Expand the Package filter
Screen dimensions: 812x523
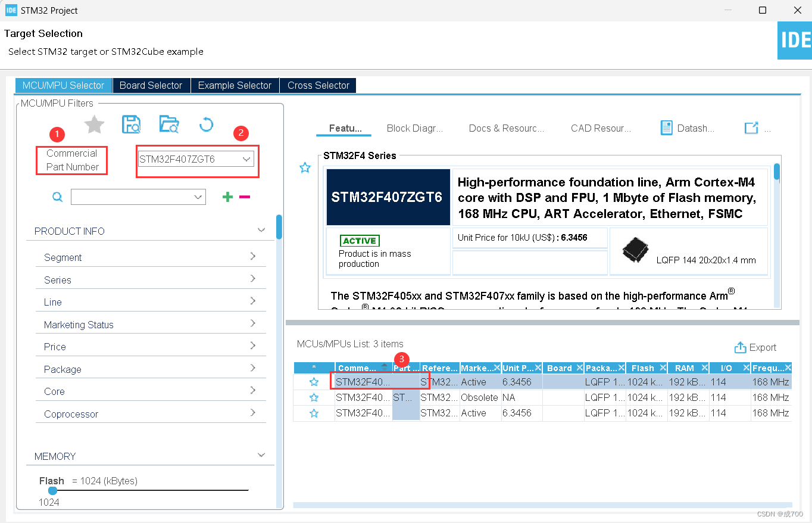click(253, 368)
